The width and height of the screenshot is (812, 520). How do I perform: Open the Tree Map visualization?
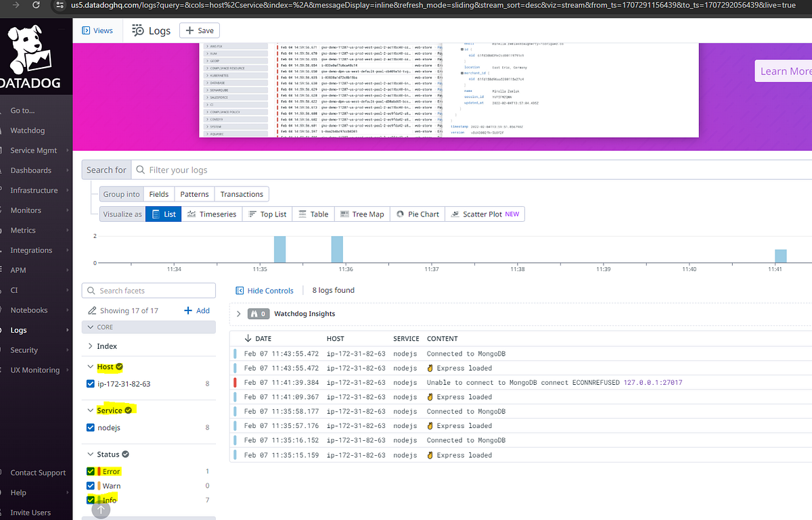click(x=361, y=214)
